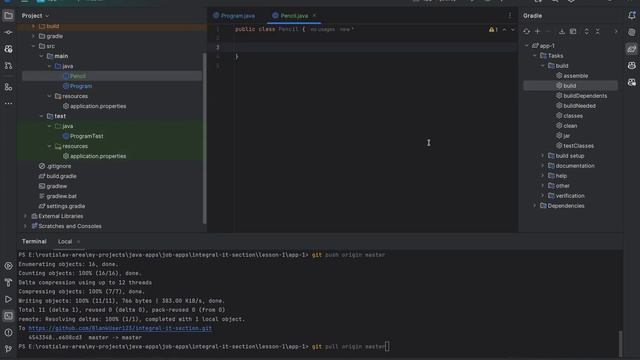The height and width of the screenshot is (360, 640).
Task: Close the Pencil.java tab
Action: click(x=314, y=16)
